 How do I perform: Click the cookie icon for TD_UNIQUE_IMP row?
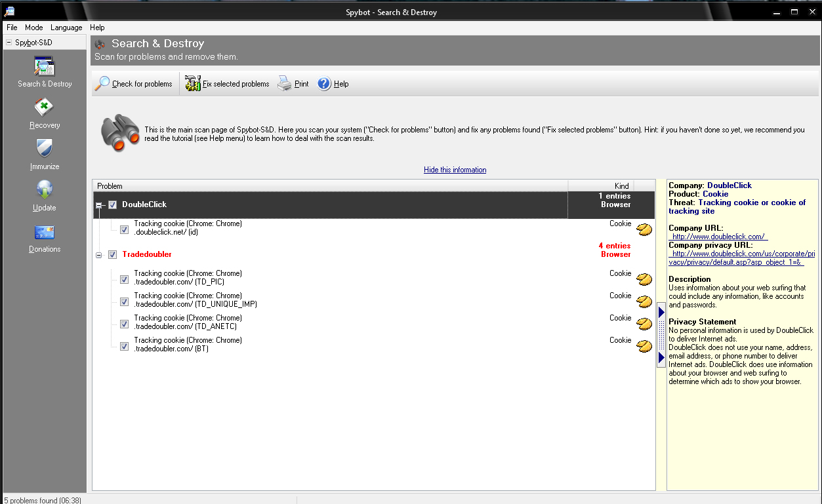click(x=644, y=301)
